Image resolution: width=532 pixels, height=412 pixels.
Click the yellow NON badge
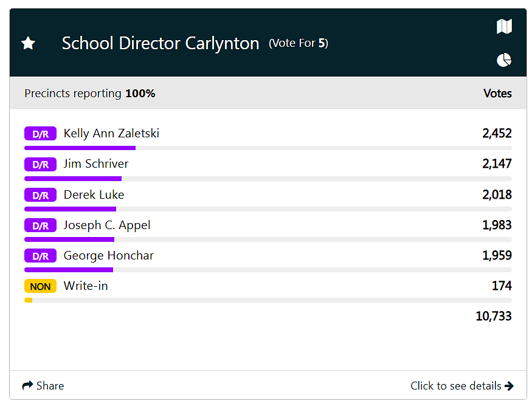pyautogui.click(x=40, y=286)
